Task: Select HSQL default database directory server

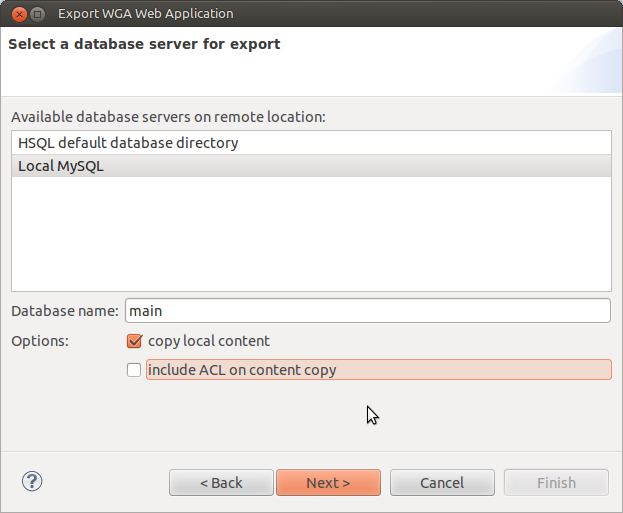Action: coord(311,143)
